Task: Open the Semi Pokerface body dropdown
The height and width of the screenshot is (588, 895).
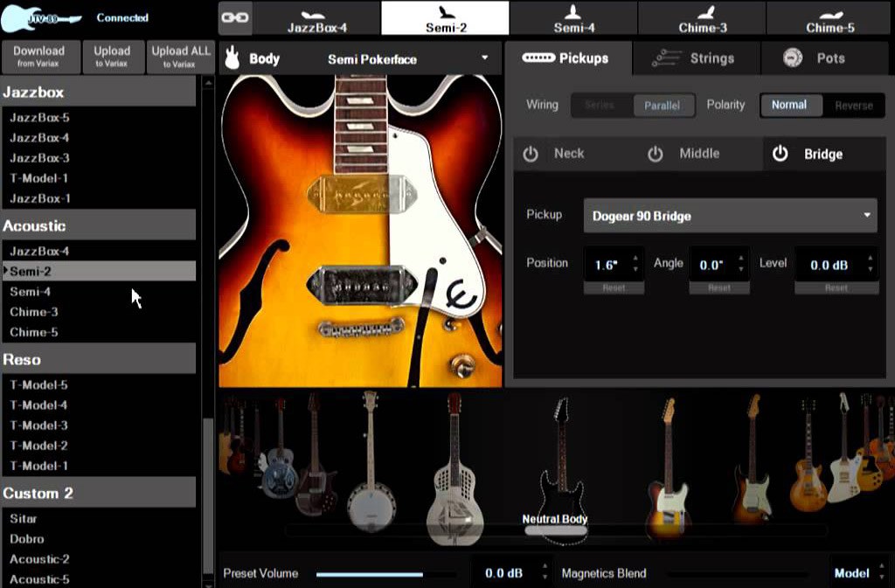Action: click(x=485, y=59)
